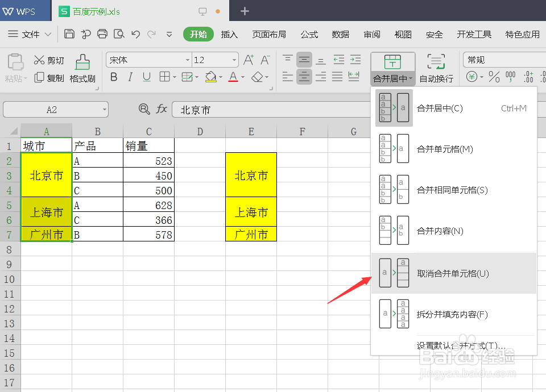Screen dimensions: 546x392
Task: Click the formula bar input showing 北京市
Action: (271, 110)
